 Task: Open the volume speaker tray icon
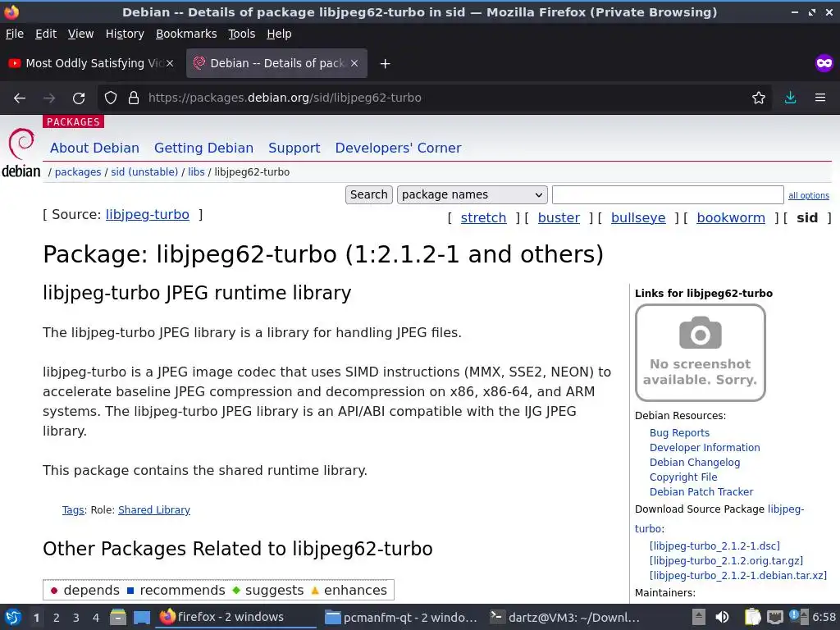(722, 617)
